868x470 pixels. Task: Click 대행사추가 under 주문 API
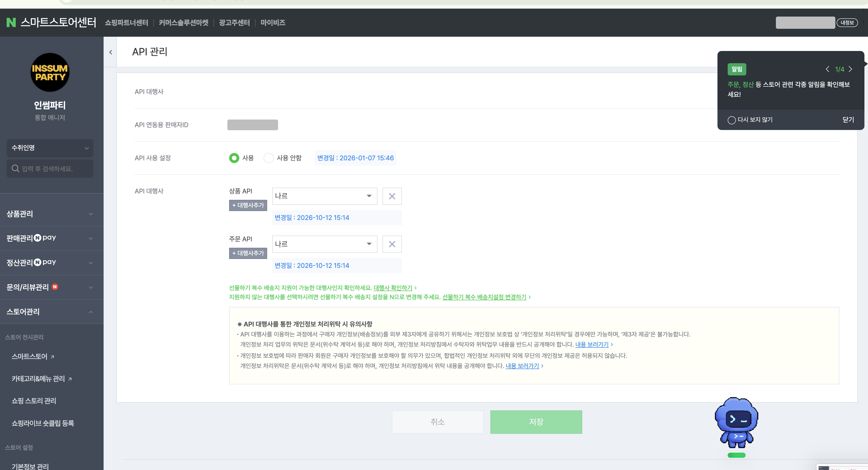click(x=248, y=253)
